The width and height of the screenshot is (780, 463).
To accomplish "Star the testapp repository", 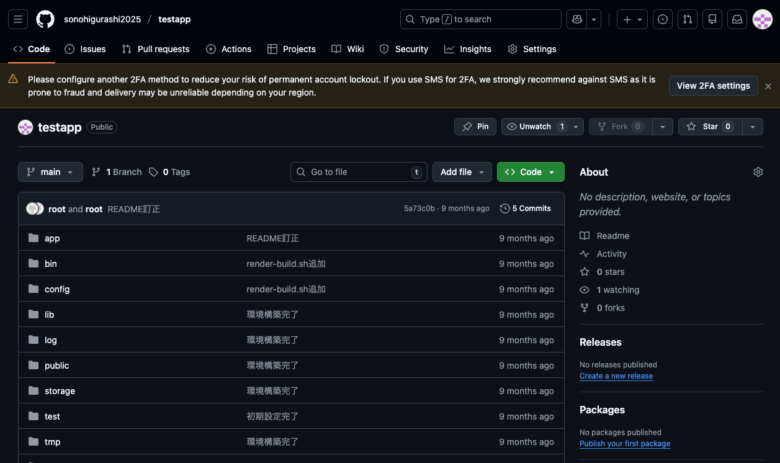I will (x=704, y=127).
